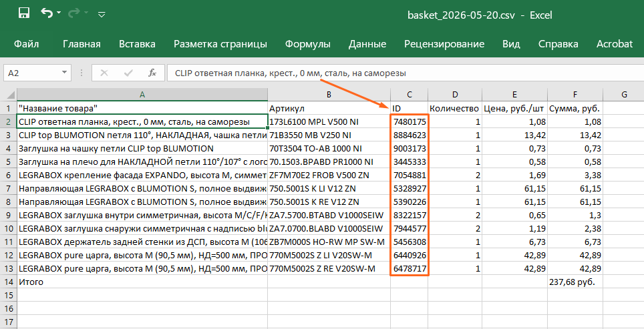Select cell with article 173L6100 MPL V500 NI

click(329, 122)
